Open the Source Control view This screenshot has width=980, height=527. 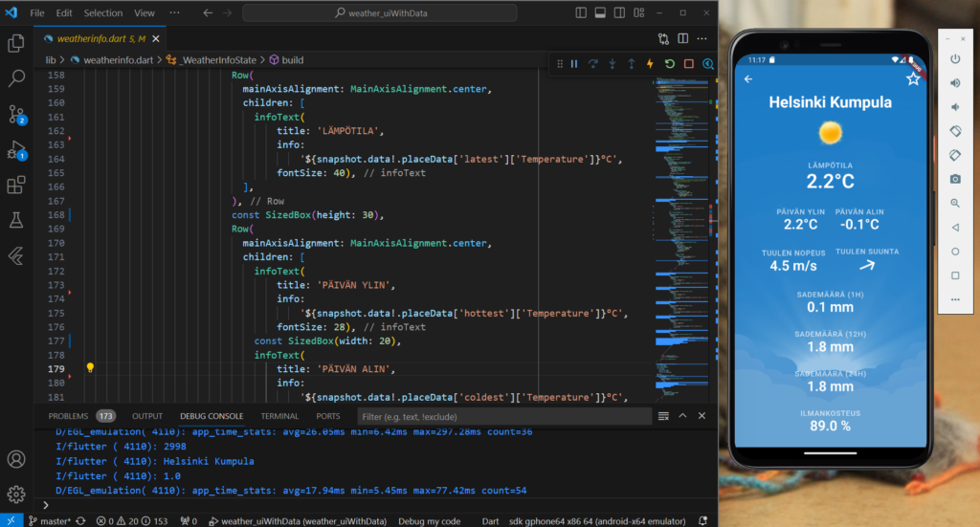[16, 114]
